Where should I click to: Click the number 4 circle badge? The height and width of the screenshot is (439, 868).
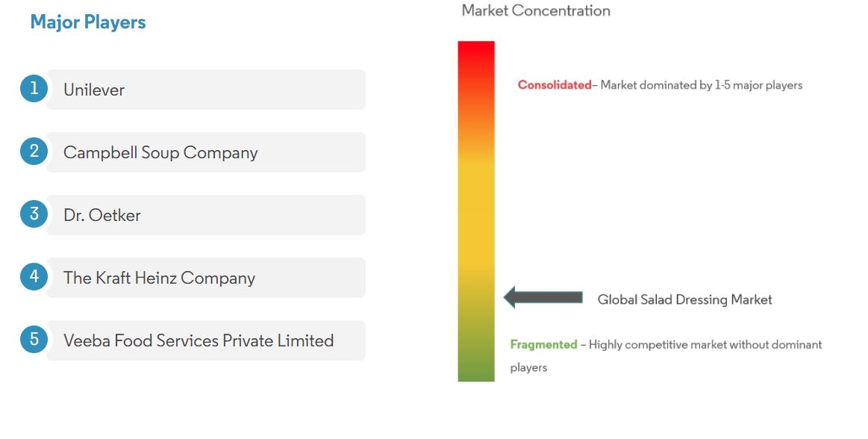pos(34,276)
